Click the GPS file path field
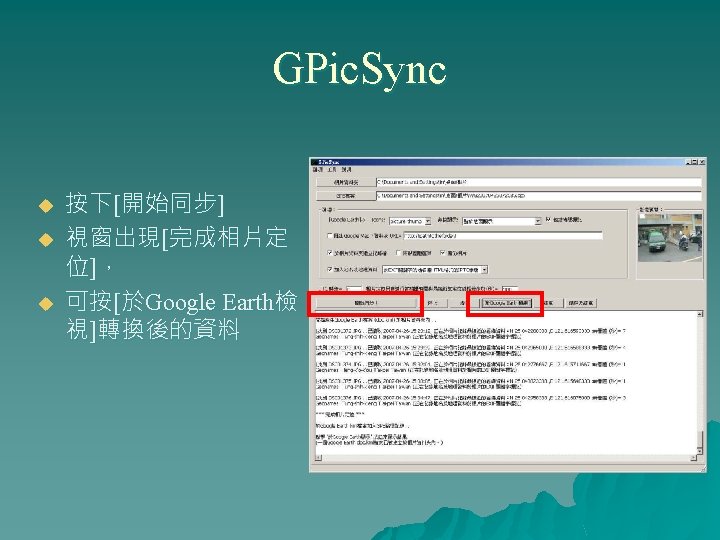The height and width of the screenshot is (540, 720). [x=539, y=196]
